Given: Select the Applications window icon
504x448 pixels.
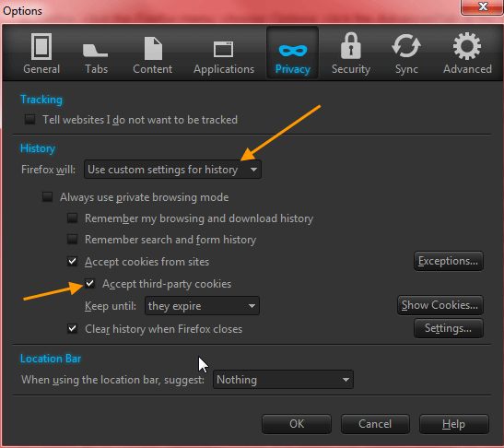Looking at the screenshot, I should tap(223, 49).
